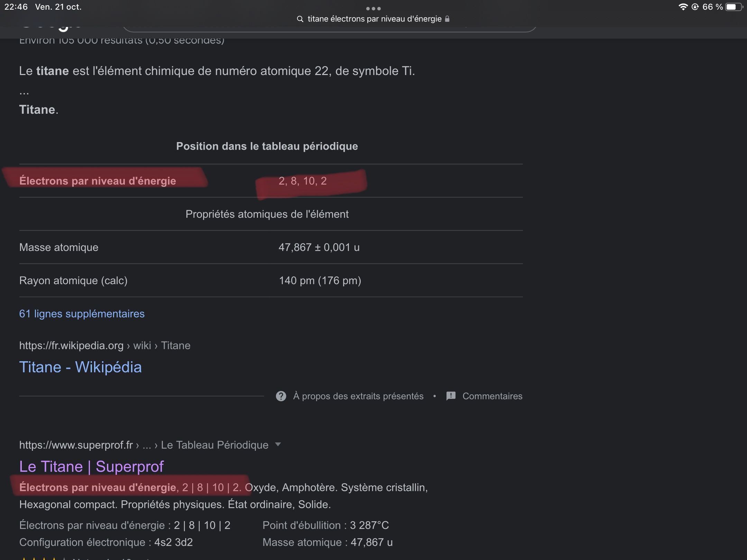
Task: Tap the 22:46 clock in status bar
Action: (16, 7)
